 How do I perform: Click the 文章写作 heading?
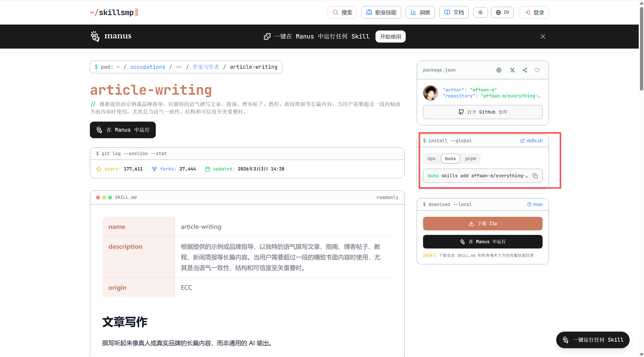tap(125, 322)
